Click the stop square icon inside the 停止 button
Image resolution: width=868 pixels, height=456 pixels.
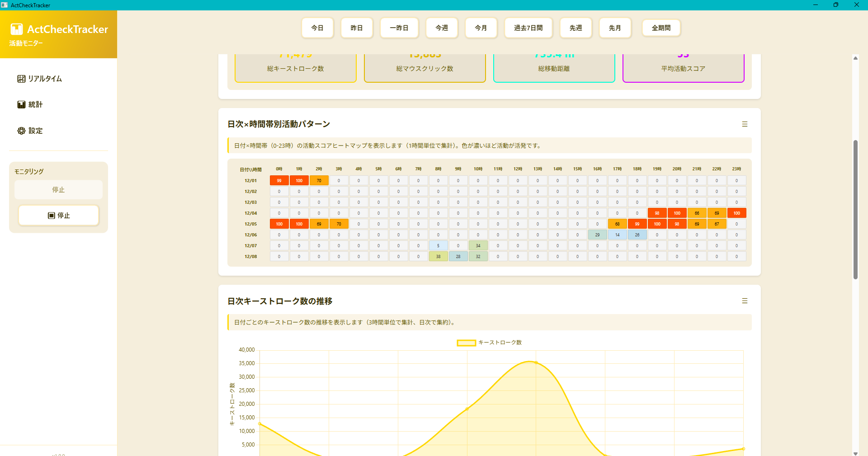point(52,216)
